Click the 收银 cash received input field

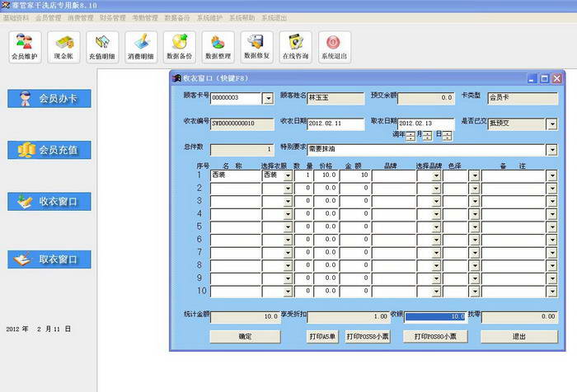click(435, 316)
